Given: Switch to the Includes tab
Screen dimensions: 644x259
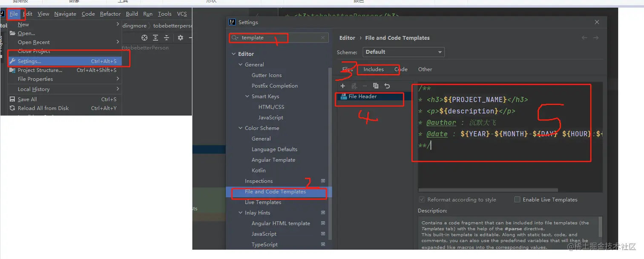Looking at the screenshot, I should coord(374,69).
